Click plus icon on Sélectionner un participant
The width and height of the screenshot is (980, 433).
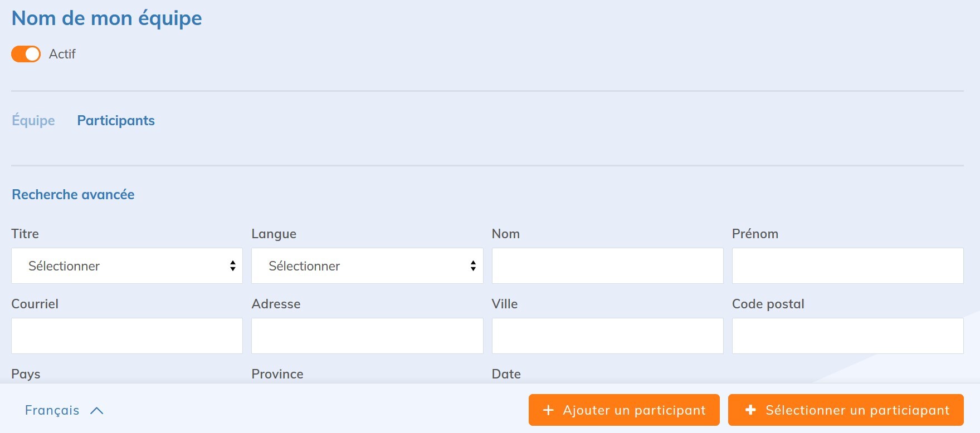click(750, 410)
